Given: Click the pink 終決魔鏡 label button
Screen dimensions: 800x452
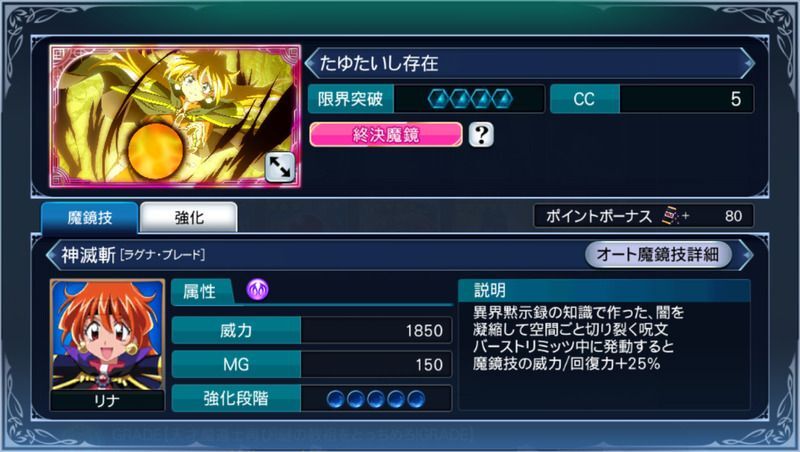Looking at the screenshot, I should (x=386, y=135).
